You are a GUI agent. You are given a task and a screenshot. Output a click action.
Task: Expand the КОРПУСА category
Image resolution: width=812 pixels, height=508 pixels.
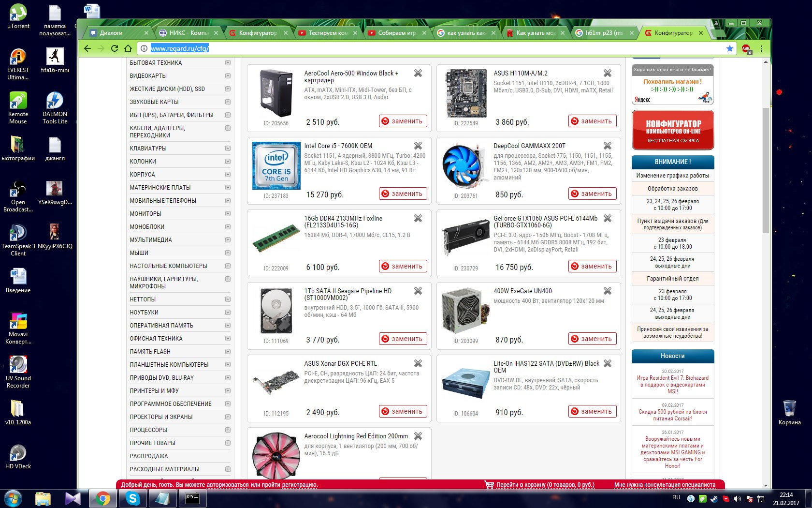(x=228, y=175)
